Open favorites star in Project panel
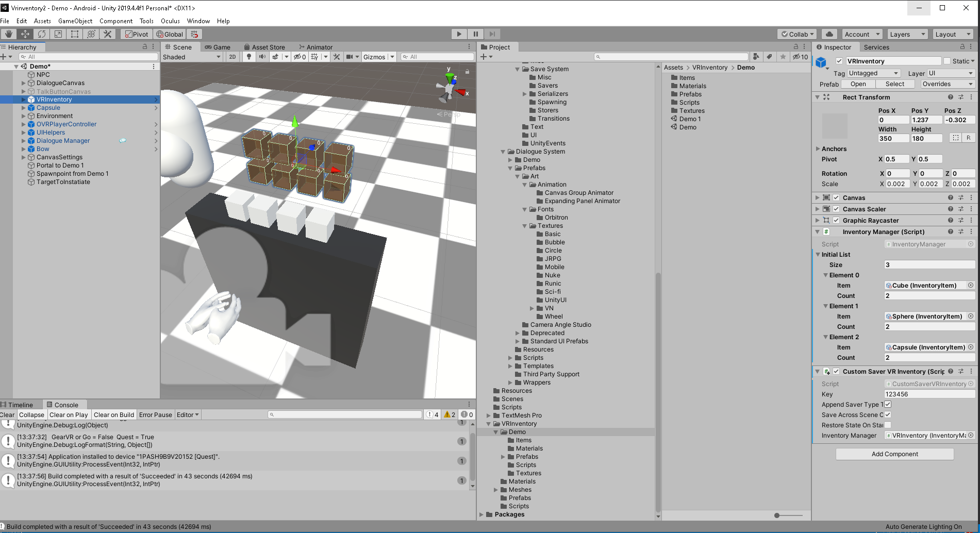980x533 pixels. coord(783,57)
